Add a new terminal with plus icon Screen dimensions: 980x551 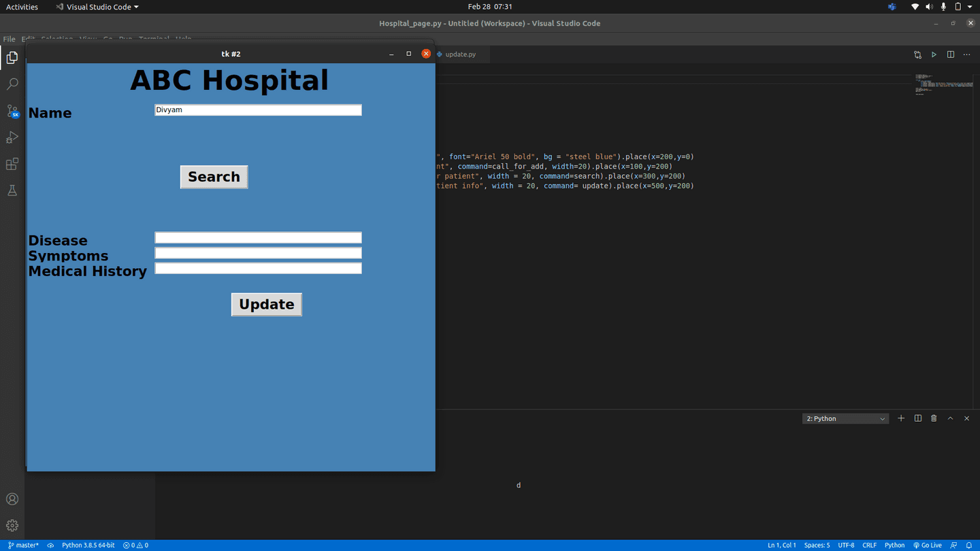(x=901, y=418)
